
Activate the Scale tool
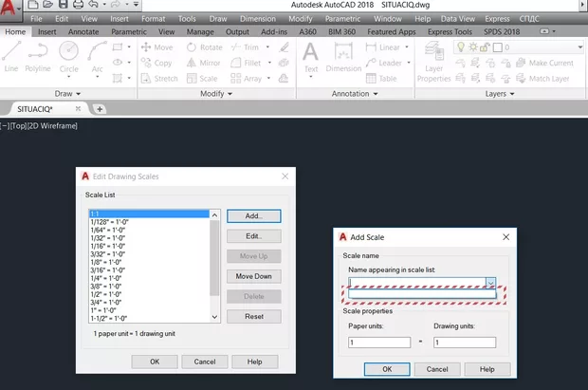[x=202, y=79]
